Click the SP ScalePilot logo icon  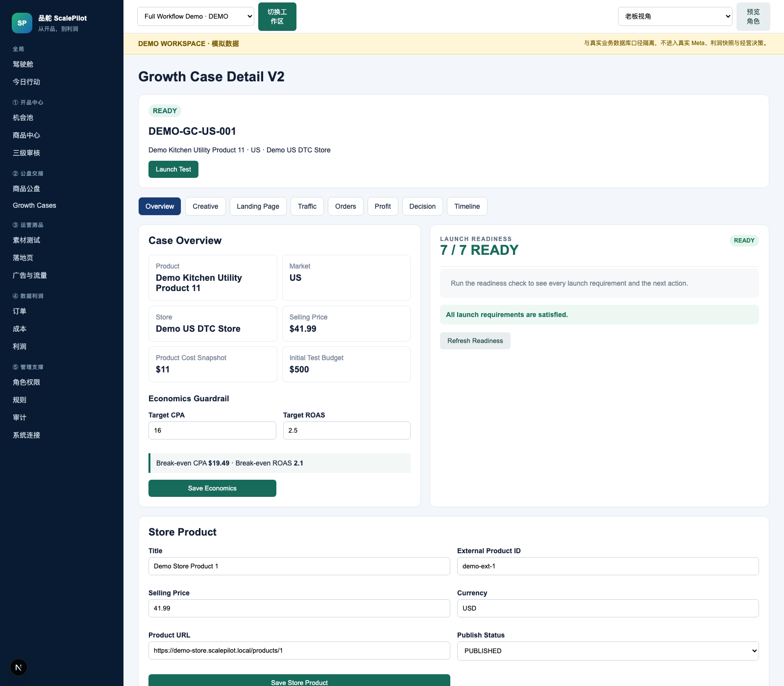point(22,23)
